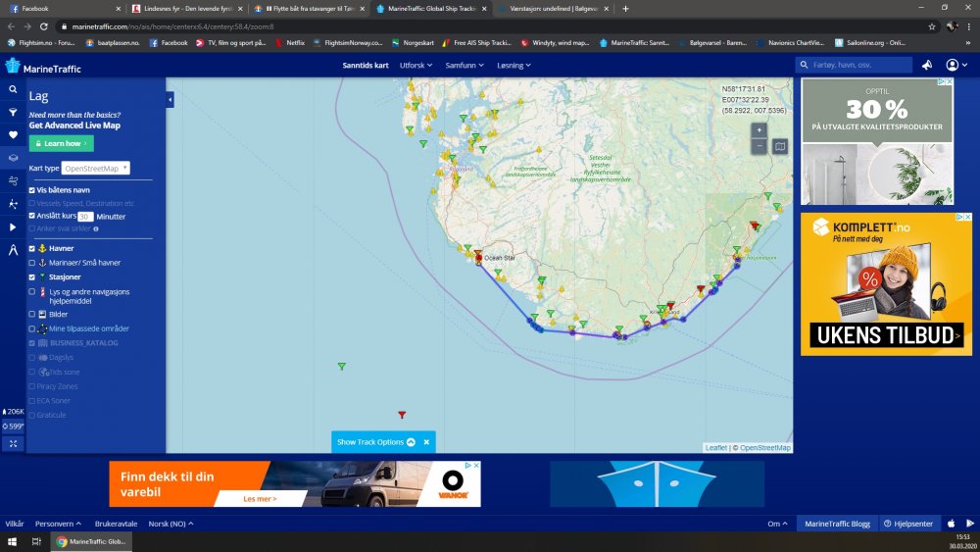Click the green vessel marker far offshore

[342, 367]
